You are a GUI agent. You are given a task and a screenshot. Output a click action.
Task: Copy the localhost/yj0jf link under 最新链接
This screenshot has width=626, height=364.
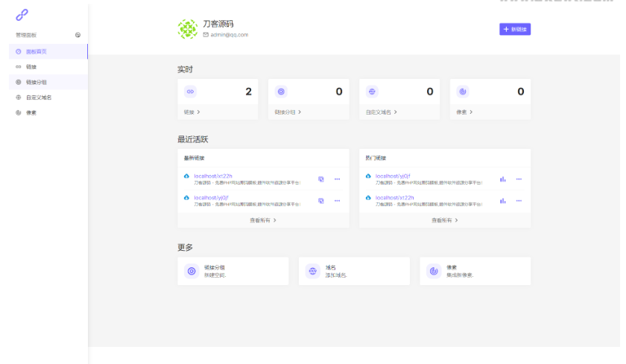[321, 201]
